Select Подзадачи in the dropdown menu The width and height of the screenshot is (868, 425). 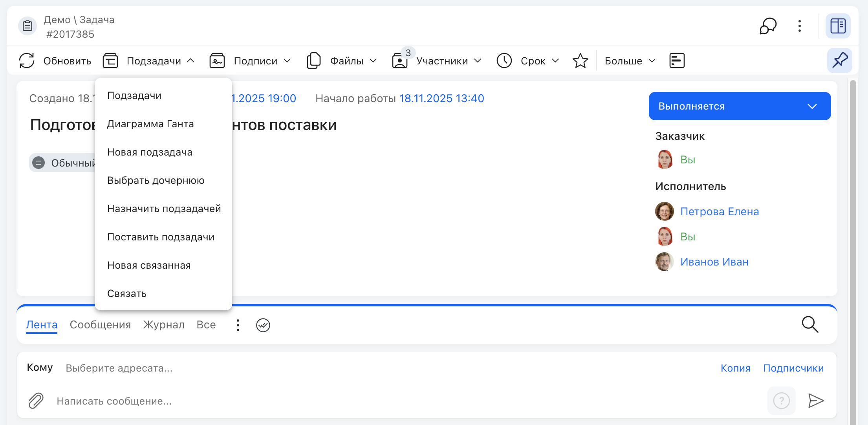coord(163,95)
